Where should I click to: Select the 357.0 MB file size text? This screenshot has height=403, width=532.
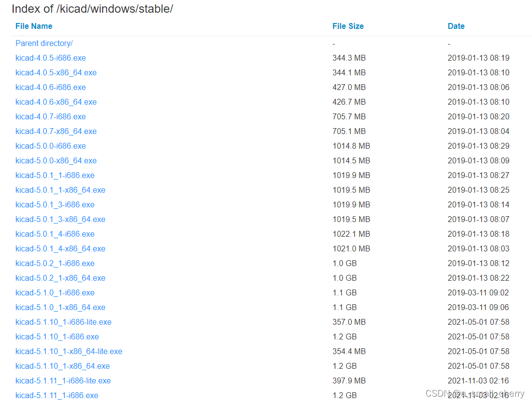[349, 322]
